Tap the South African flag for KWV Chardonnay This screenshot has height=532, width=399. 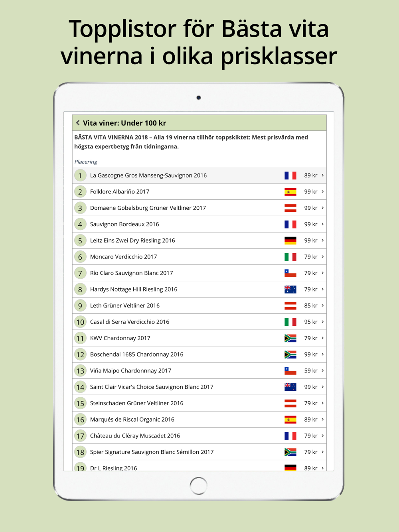tap(290, 338)
